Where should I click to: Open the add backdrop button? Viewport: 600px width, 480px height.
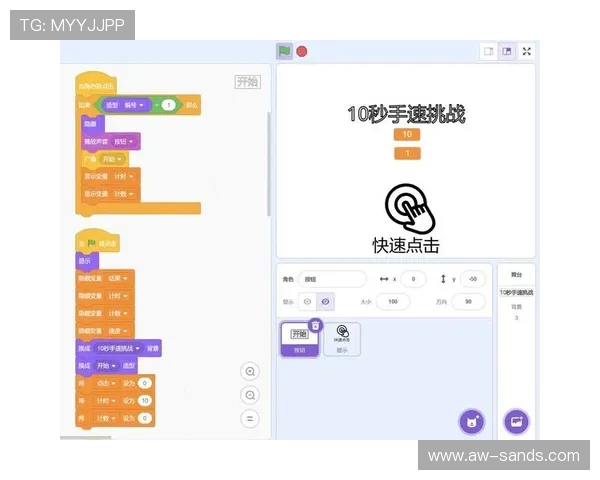[x=516, y=422]
